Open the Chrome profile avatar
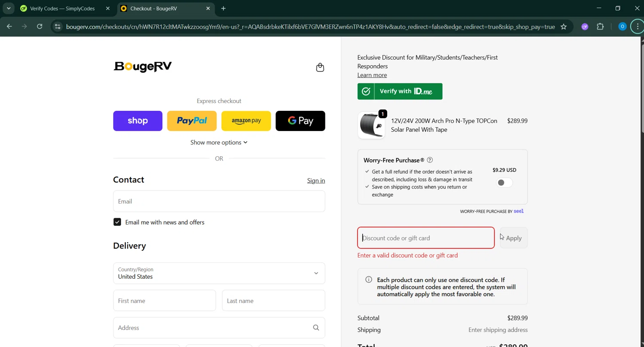This screenshot has height=347, width=644. tap(622, 27)
